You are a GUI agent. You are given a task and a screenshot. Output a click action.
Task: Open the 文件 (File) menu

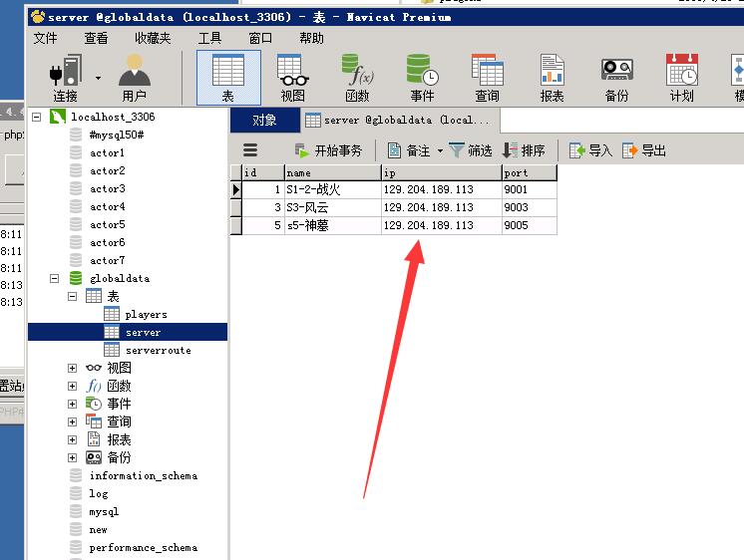click(45, 38)
